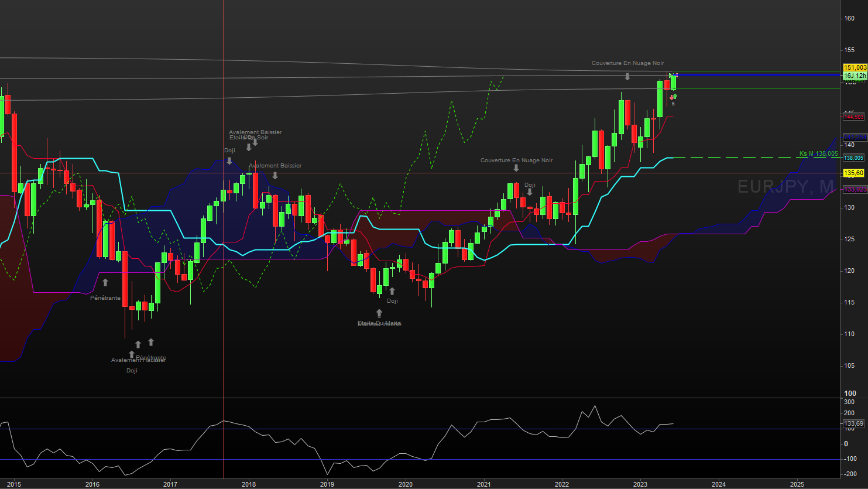Select the down arrow below the 2021 Doji label
Viewport: 868px width, 489px height.
tap(530, 192)
